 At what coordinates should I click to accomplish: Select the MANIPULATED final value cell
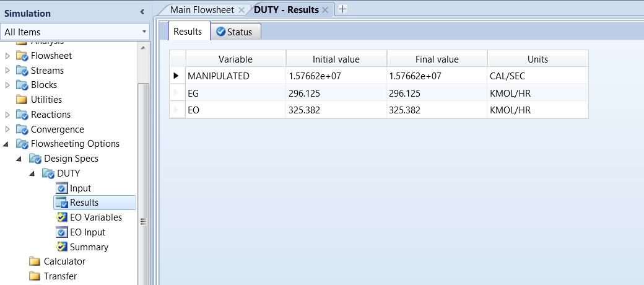437,76
